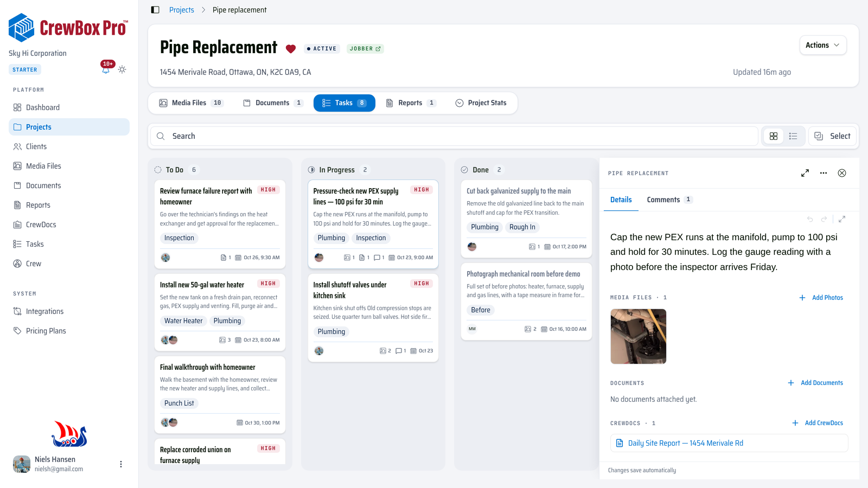Click the STARTER plan badge
The image size is (868, 488).
pyautogui.click(x=25, y=70)
